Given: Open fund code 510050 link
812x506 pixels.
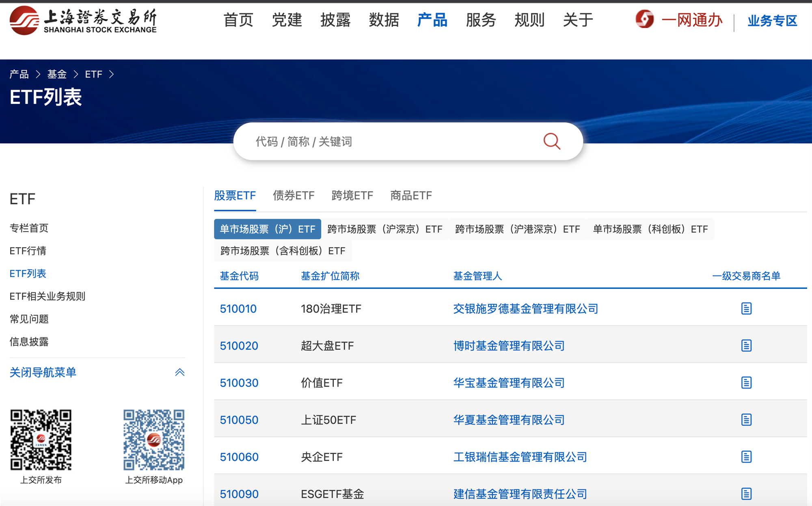Looking at the screenshot, I should 239,420.
